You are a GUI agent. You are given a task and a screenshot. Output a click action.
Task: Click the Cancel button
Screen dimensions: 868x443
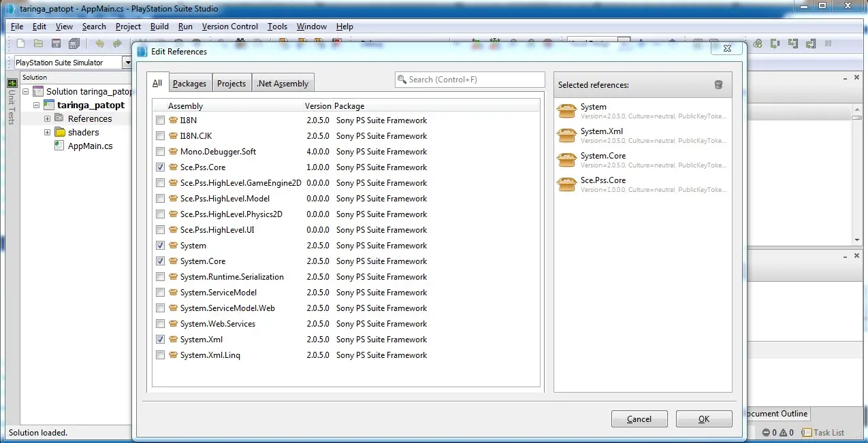coord(639,419)
